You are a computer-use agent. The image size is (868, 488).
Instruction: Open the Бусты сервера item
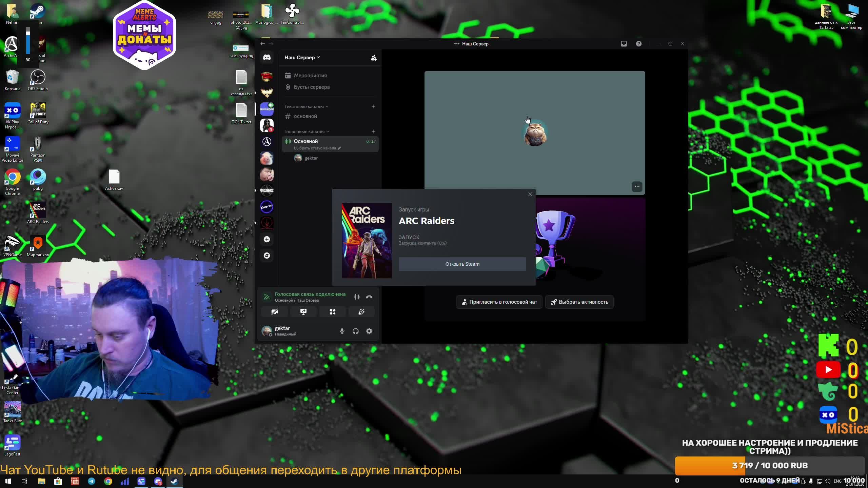click(311, 87)
